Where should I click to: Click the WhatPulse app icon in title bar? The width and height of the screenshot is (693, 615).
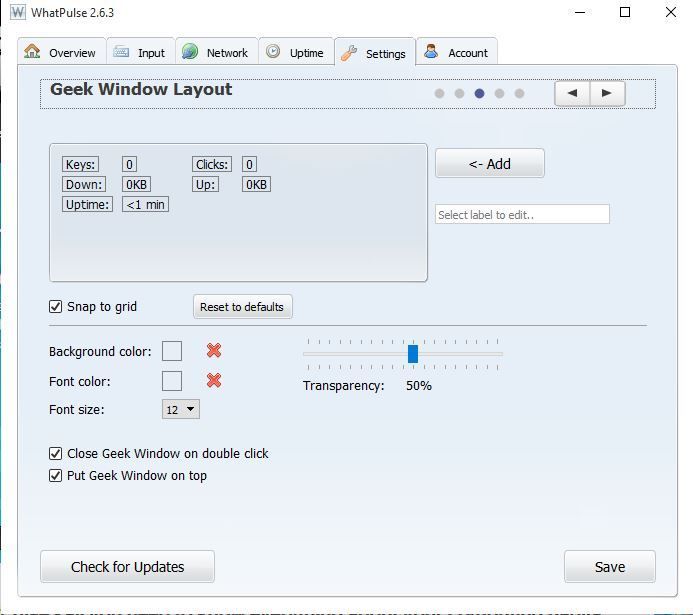18,12
